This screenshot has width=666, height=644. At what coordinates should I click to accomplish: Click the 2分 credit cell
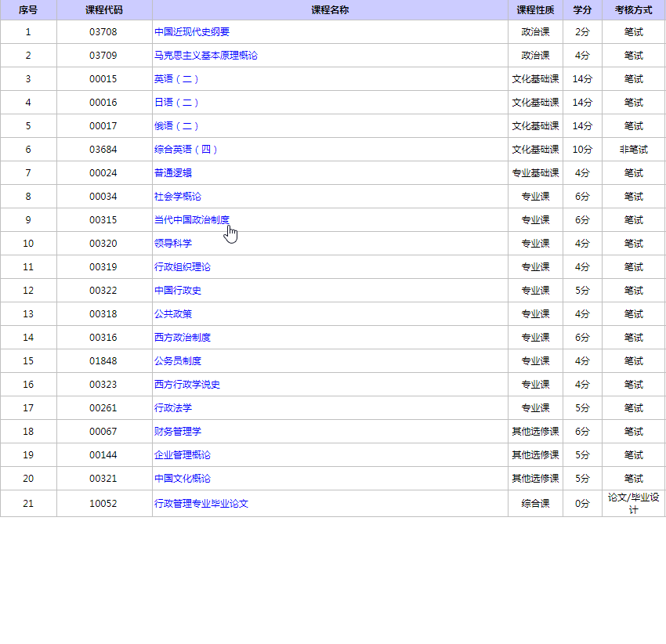click(x=582, y=32)
